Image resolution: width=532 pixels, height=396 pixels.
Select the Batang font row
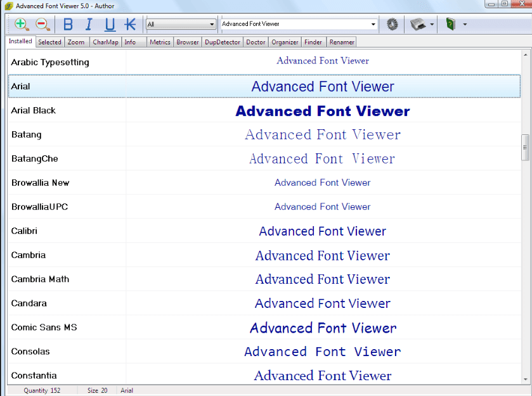click(264, 134)
